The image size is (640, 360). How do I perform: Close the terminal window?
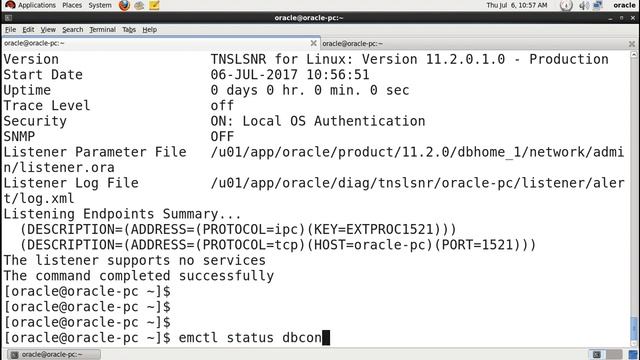(x=633, y=18)
